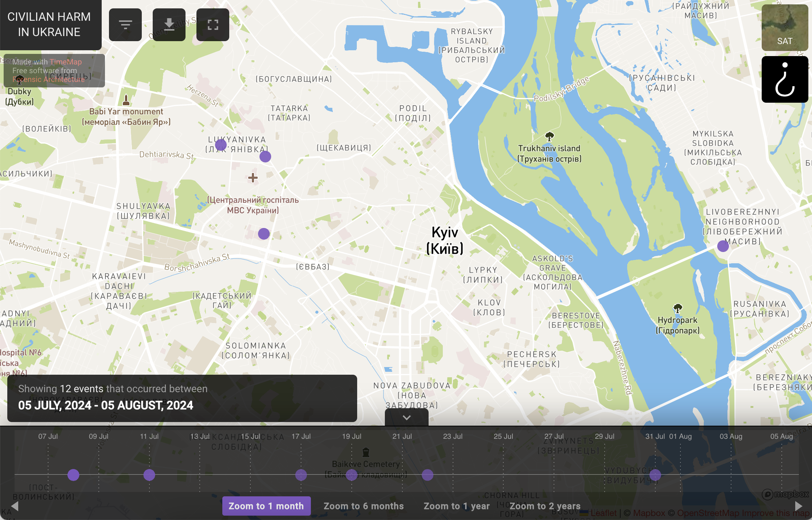Click the TATARKA district label
The width and height of the screenshot is (812, 520).
pyautogui.click(x=289, y=113)
